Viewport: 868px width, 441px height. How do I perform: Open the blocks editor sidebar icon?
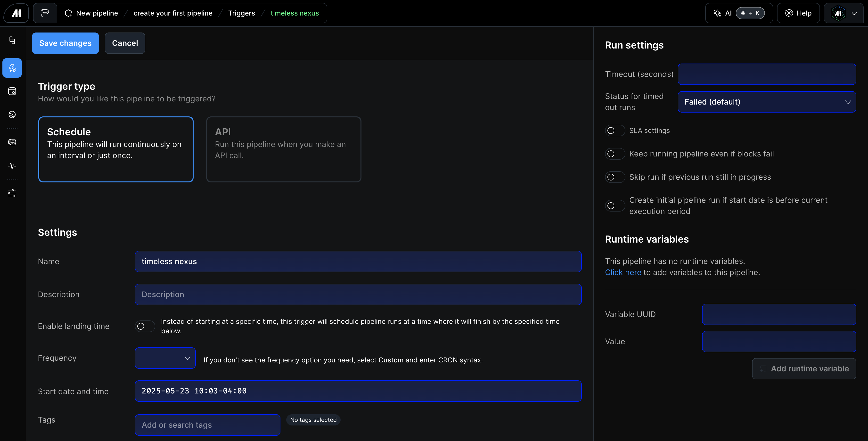click(x=12, y=41)
